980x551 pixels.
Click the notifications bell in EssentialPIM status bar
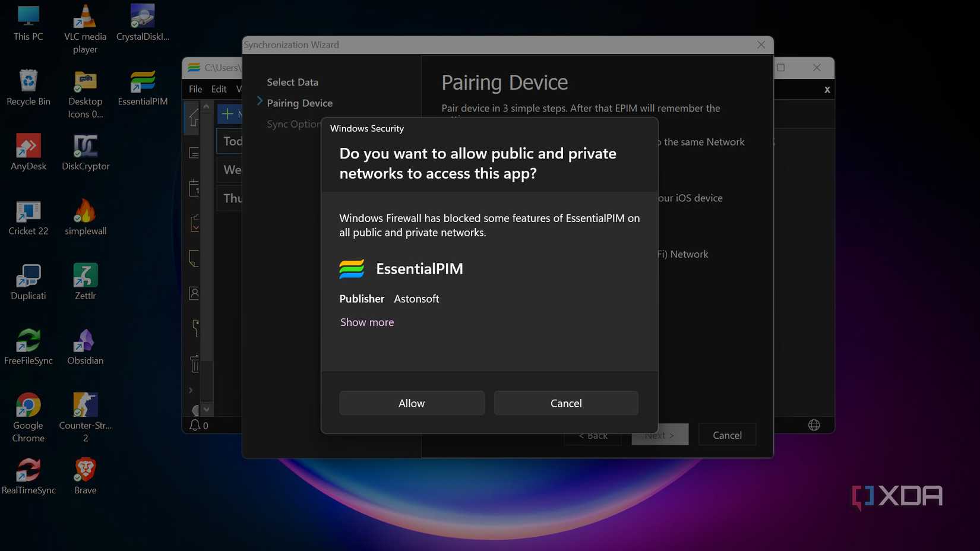click(x=195, y=425)
